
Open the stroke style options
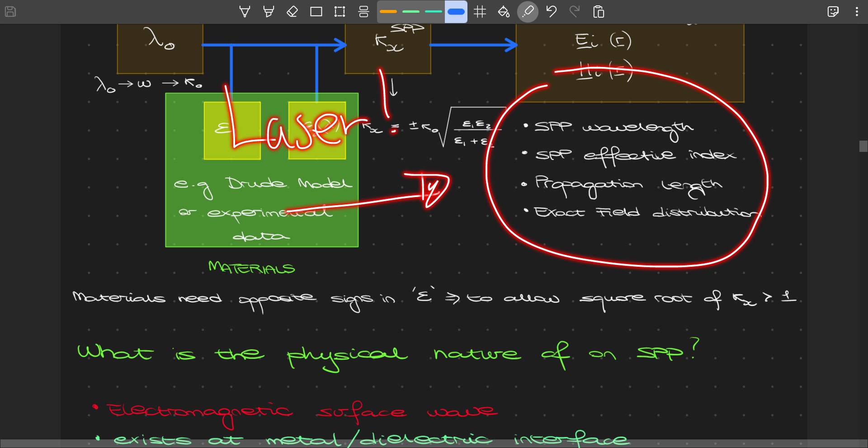pyautogui.click(x=363, y=11)
